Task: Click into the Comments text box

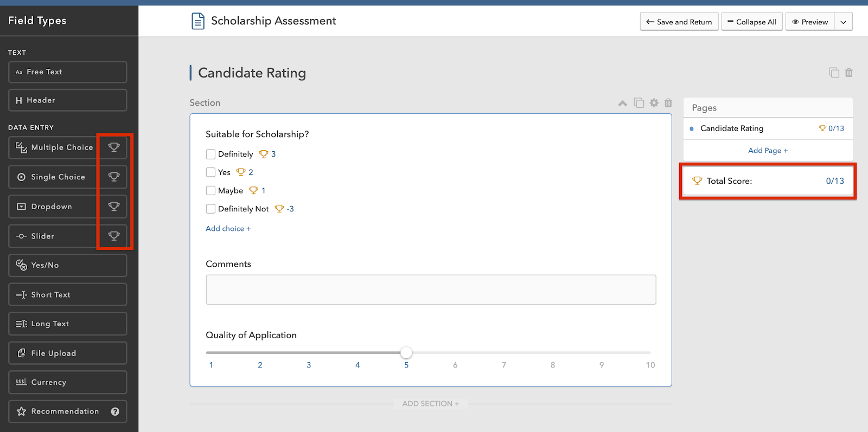Action: 431,289
